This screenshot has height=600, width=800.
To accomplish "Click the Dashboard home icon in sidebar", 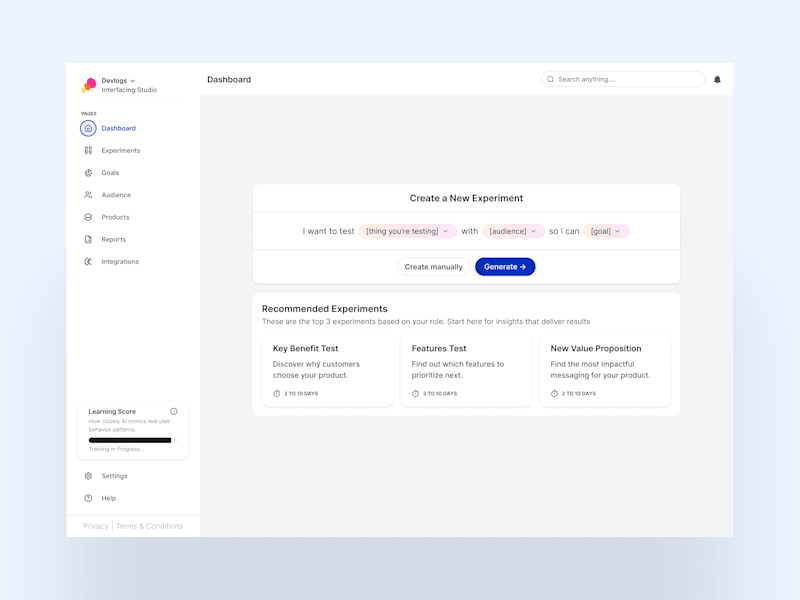I will 88,128.
